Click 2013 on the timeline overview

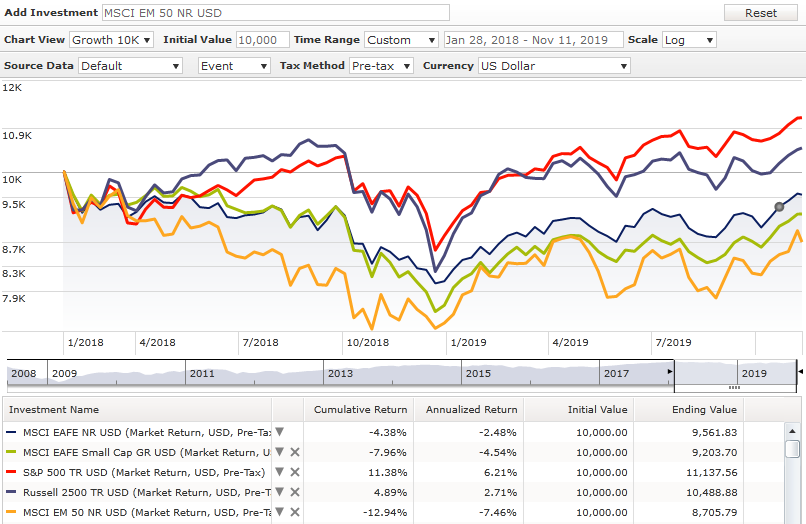pos(340,373)
